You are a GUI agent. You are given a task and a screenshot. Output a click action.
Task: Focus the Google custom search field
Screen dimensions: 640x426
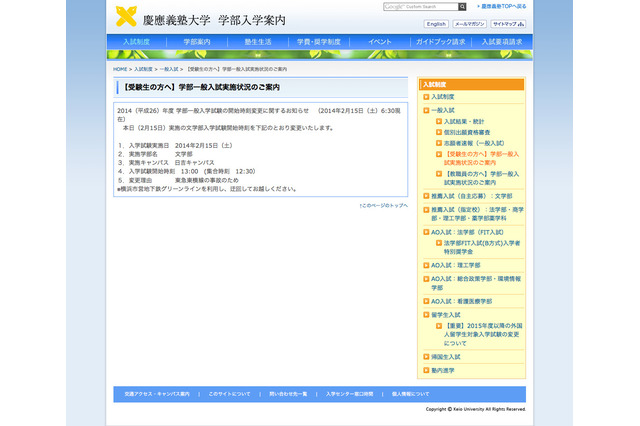click(421, 7)
